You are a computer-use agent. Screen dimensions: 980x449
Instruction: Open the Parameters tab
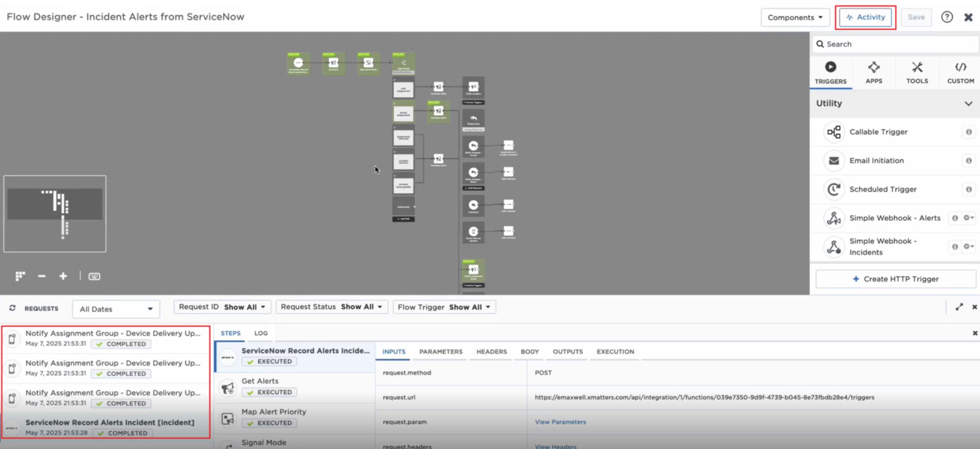(441, 352)
